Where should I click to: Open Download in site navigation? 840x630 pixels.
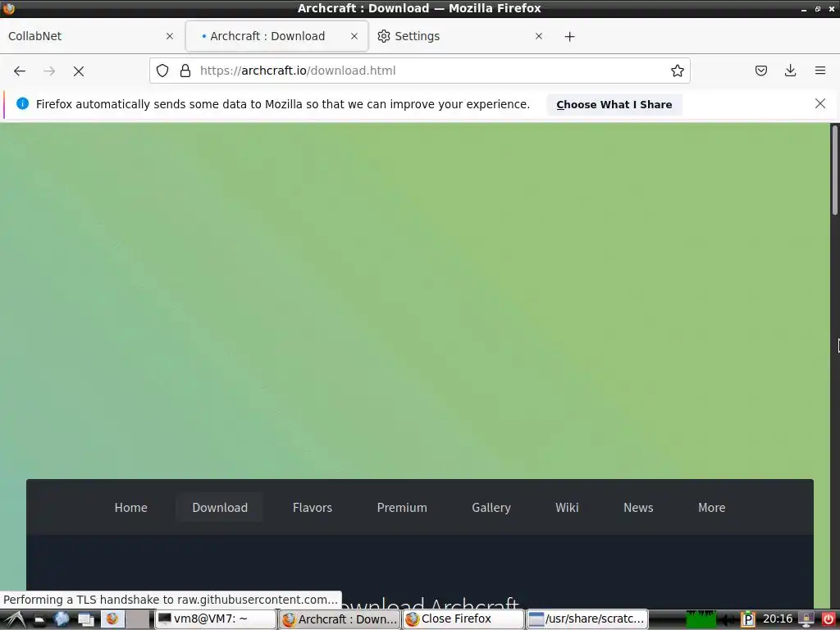pos(220,507)
